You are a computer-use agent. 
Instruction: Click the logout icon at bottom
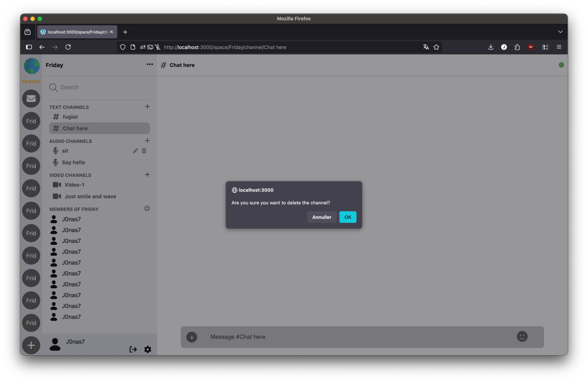tap(133, 349)
